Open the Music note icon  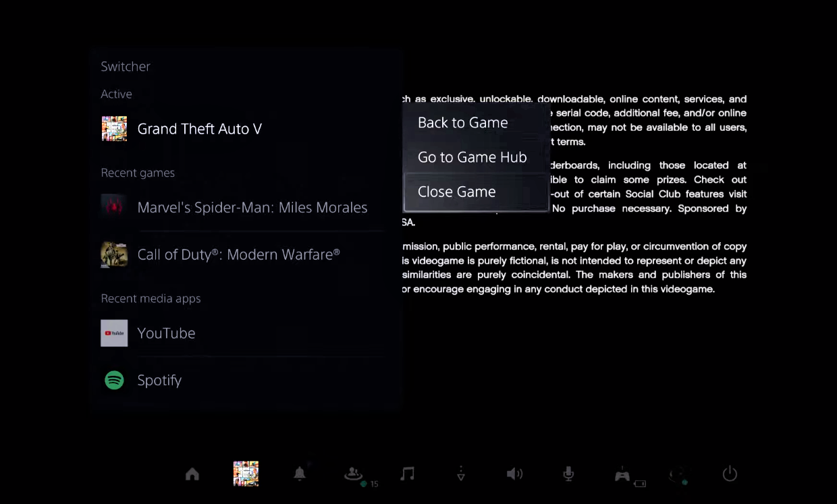(x=407, y=474)
